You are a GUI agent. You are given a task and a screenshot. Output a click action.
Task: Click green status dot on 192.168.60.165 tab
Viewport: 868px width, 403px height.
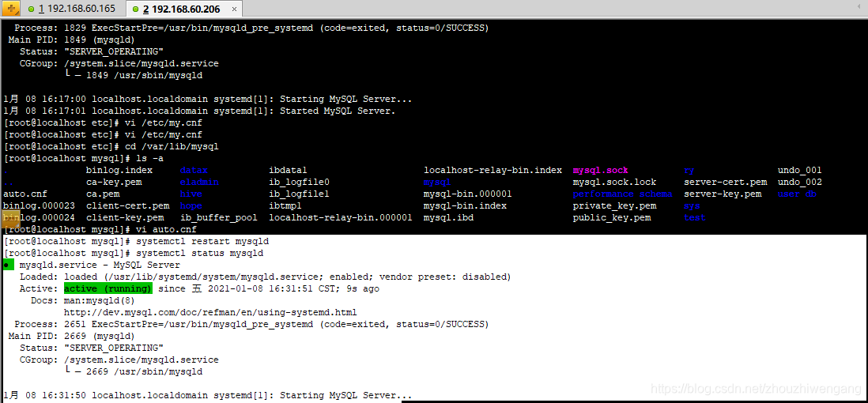point(31,9)
